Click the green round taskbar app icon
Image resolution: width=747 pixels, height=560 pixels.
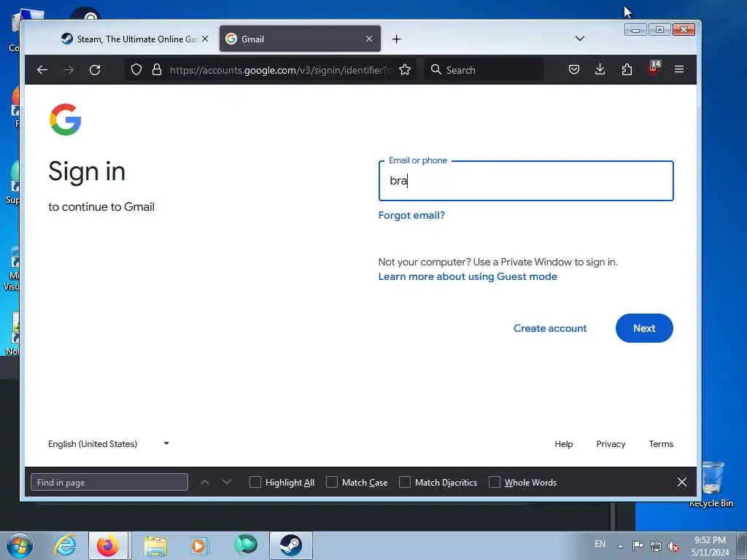(246, 545)
